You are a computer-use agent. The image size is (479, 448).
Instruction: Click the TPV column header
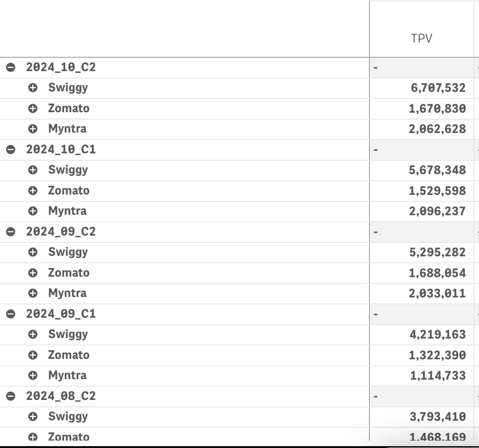[422, 38]
